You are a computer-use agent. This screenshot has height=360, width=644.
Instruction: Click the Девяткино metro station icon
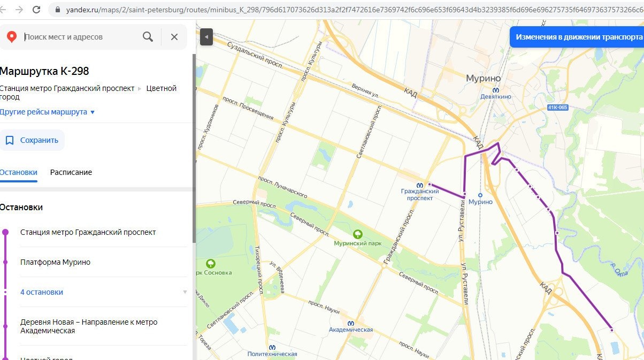click(496, 90)
